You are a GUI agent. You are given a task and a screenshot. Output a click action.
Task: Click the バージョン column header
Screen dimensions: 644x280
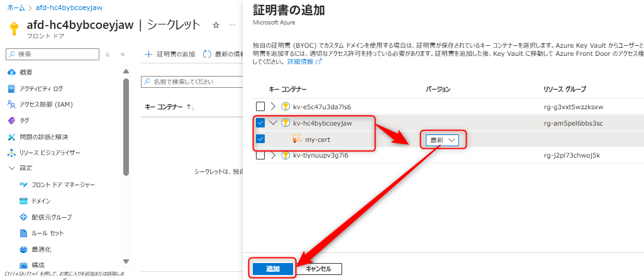coord(438,89)
